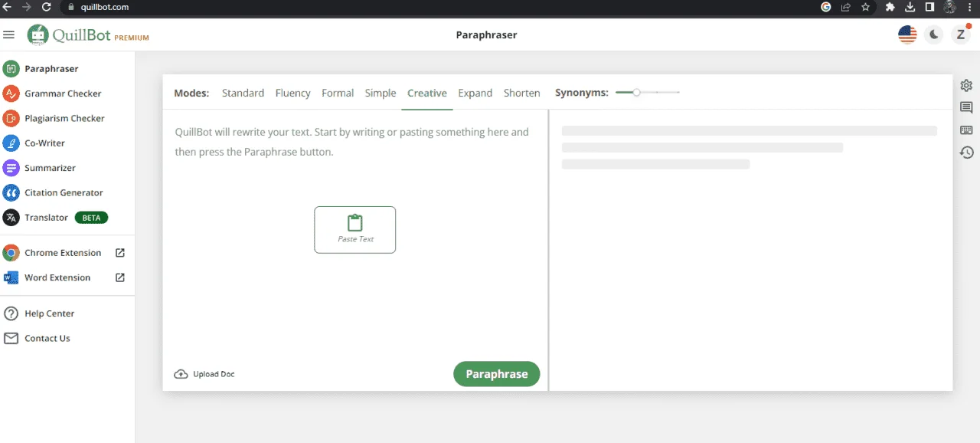980x443 pixels.
Task: Open the Paraphraser sidebar icon
Action: coord(11,69)
